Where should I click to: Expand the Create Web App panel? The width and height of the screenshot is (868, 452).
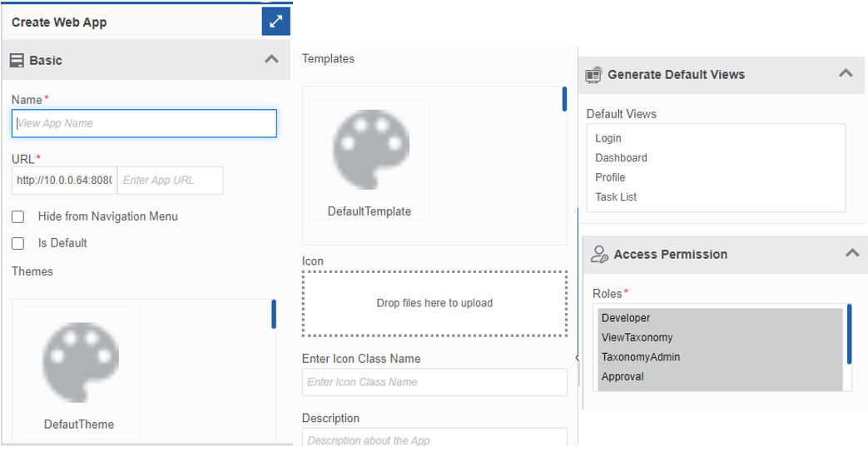pos(275,22)
